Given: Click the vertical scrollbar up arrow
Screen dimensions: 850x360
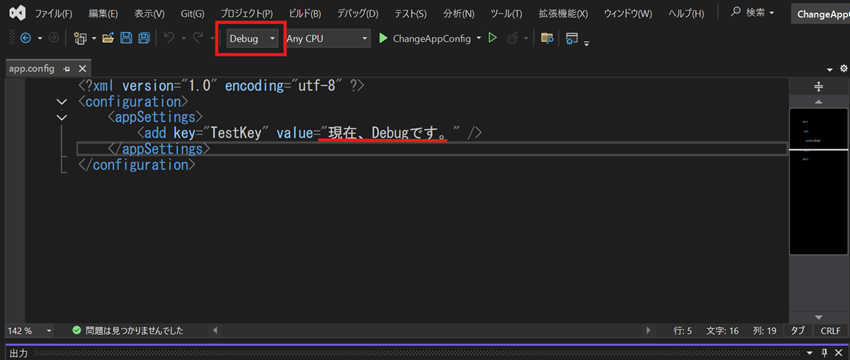Looking at the screenshot, I should 819,102.
